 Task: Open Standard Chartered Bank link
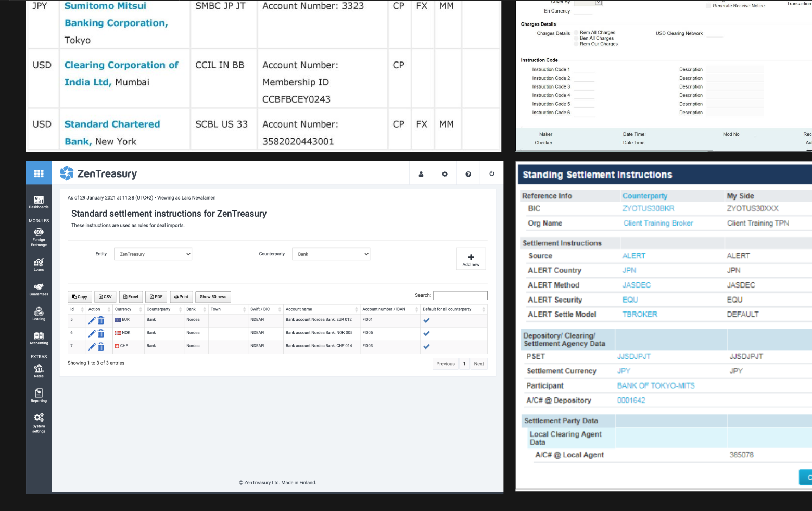click(112, 132)
